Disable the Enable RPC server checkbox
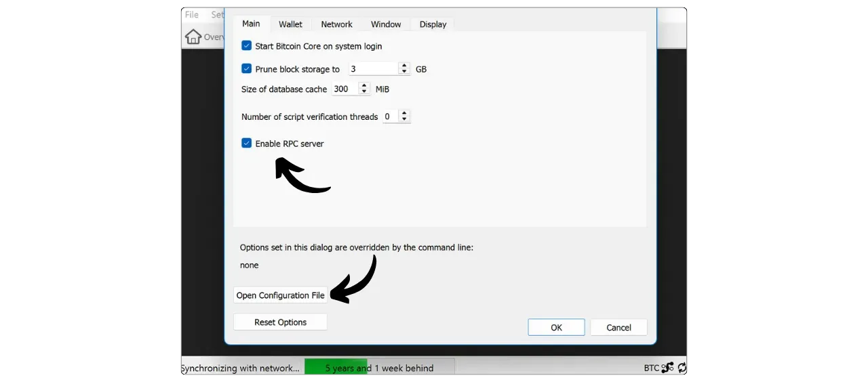Screen dimensions: 868x382 (x=247, y=144)
